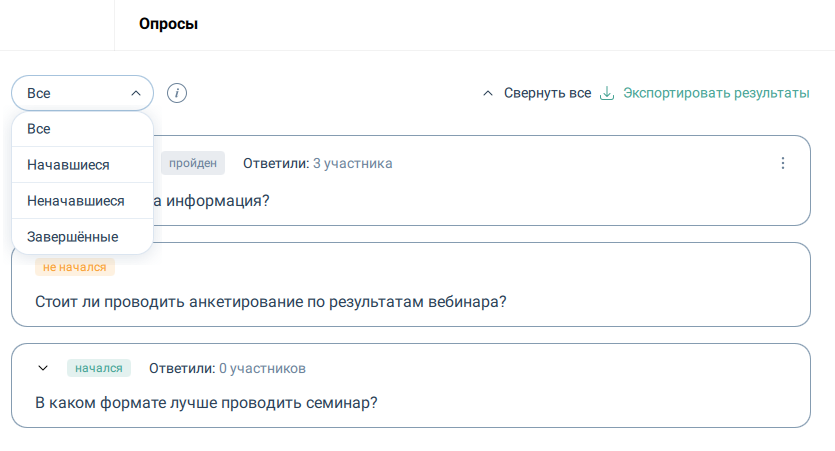The width and height of the screenshot is (835, 451).
Task: Open poll about webinar questionnaire
Action: coord(270,301)
